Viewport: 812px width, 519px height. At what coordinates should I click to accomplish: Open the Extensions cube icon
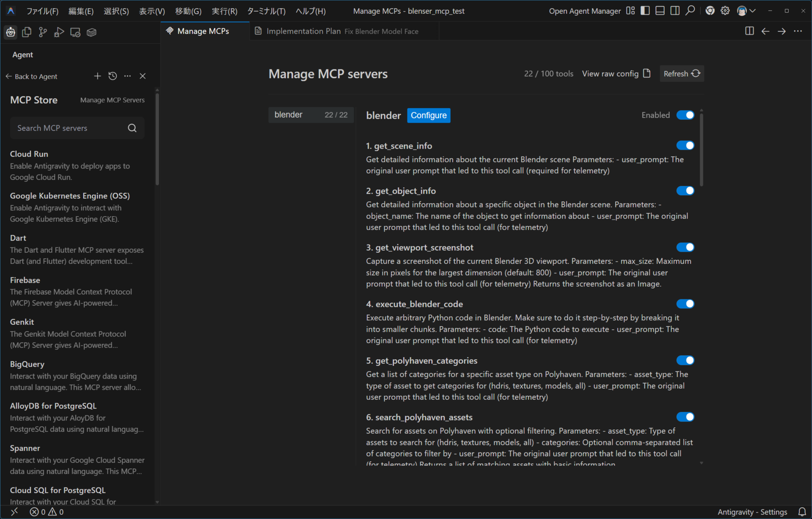[92, 32]
